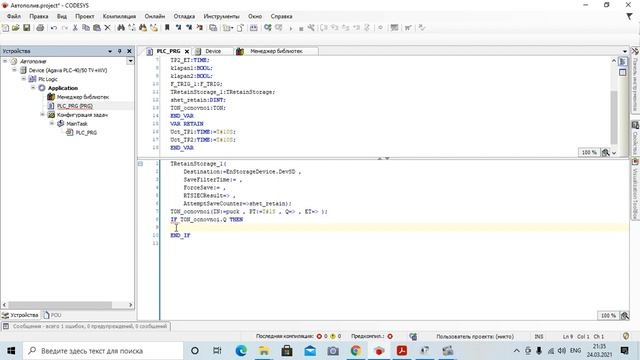Toggle bookmark using the toolbar icon

[167, 28]
